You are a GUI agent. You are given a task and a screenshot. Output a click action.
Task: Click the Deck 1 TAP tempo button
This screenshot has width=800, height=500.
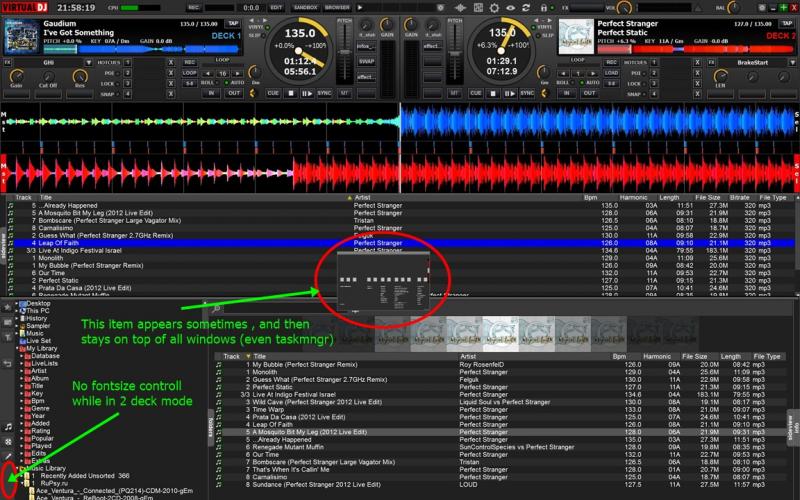point(233,23)
